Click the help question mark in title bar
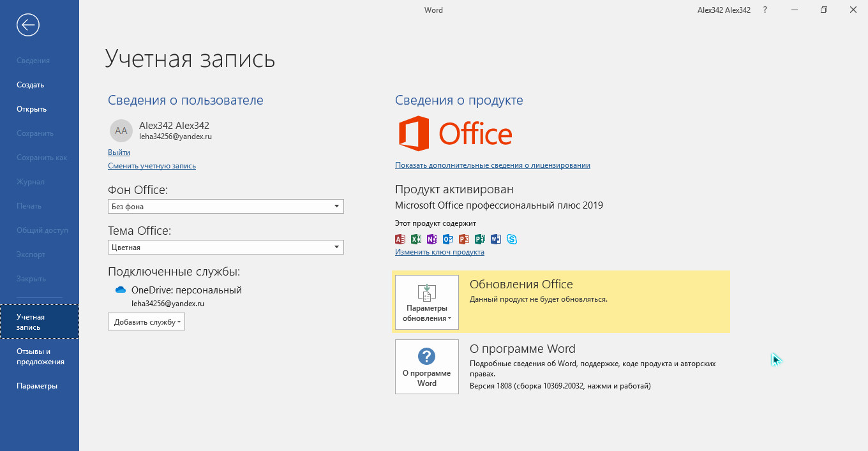 pos(765,10)
